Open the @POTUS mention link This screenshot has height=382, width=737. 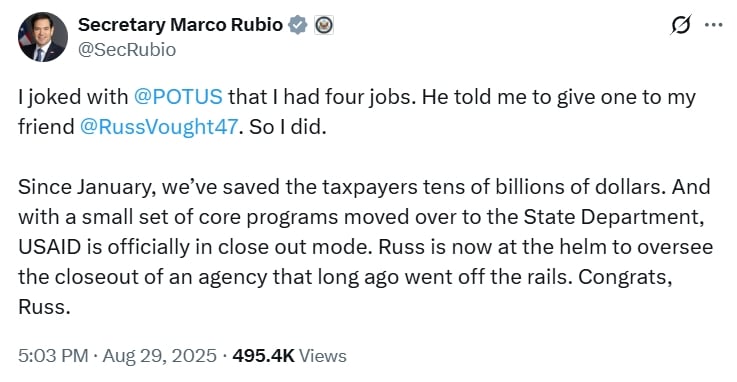click(178, 97)
